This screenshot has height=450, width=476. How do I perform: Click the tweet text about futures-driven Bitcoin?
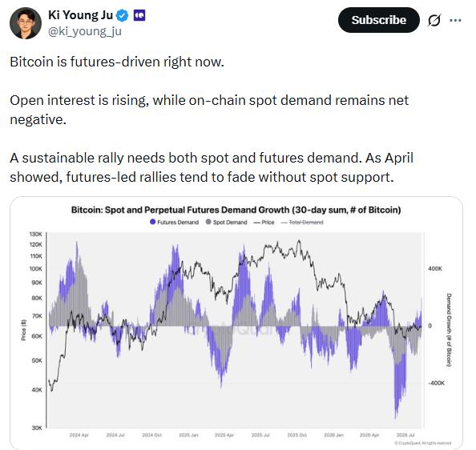pos(117,62)
